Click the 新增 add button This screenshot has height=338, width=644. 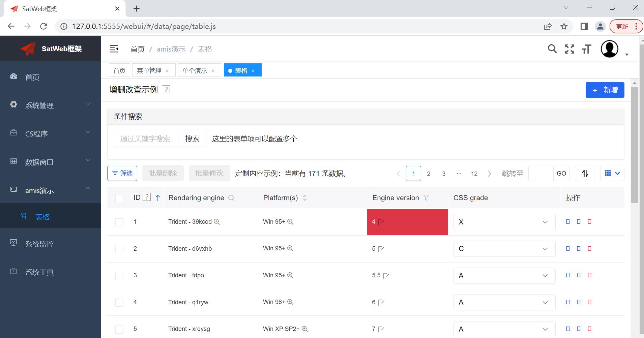click(x=605, y=90)
